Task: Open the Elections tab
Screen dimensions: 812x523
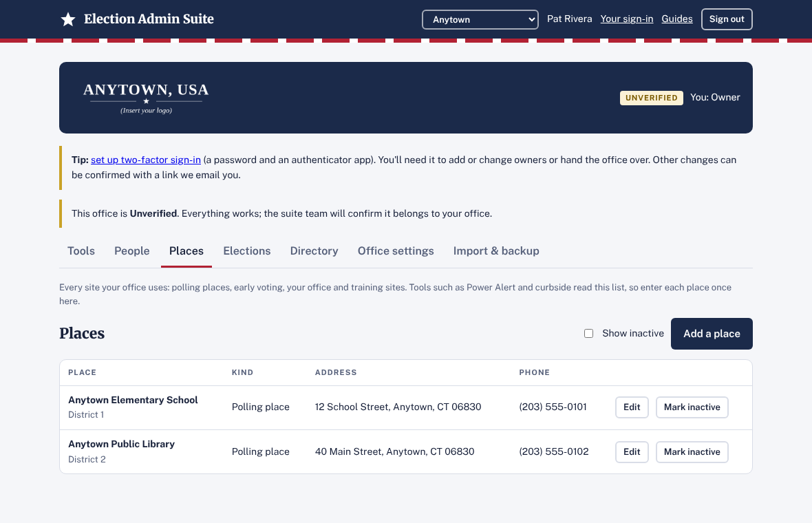Action: tap(247, 251)
